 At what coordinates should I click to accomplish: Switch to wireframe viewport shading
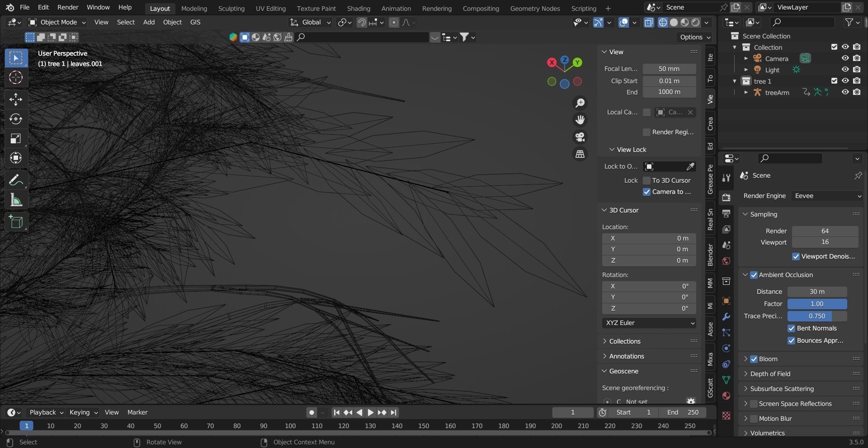point(663,23)
